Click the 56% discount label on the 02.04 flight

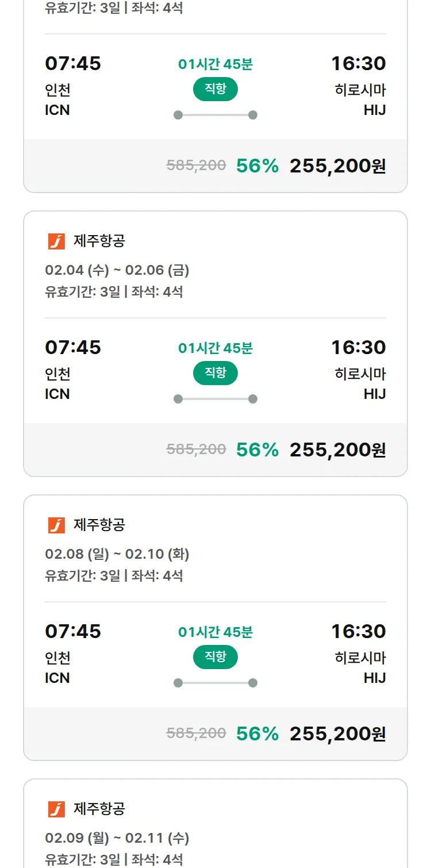pyautogui.click(x=257, y=450)
